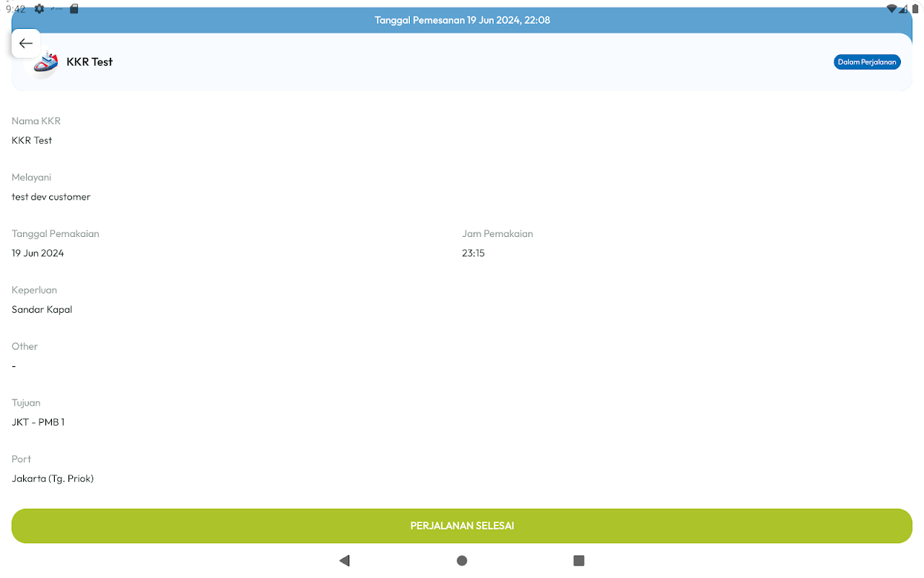Tap the Melayani field label

click(x=31, y=177)
